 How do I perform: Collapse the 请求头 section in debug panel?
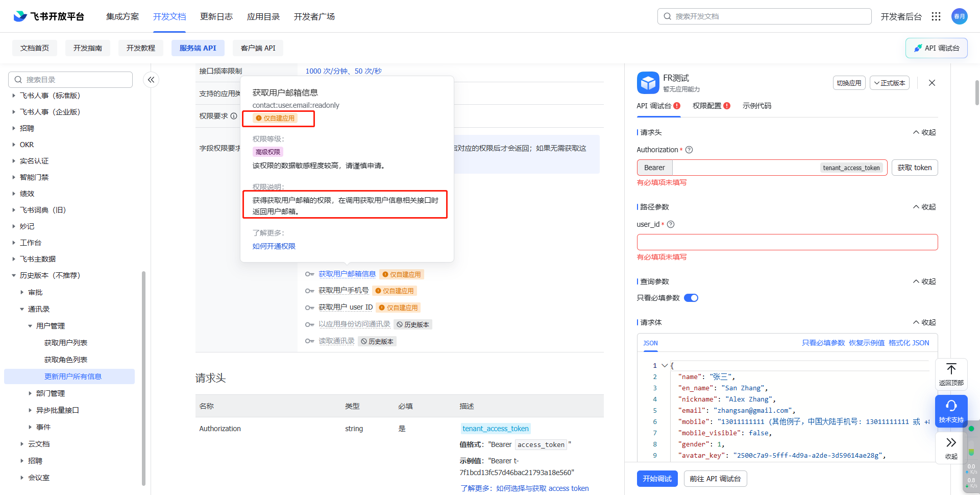click(924, 132)
